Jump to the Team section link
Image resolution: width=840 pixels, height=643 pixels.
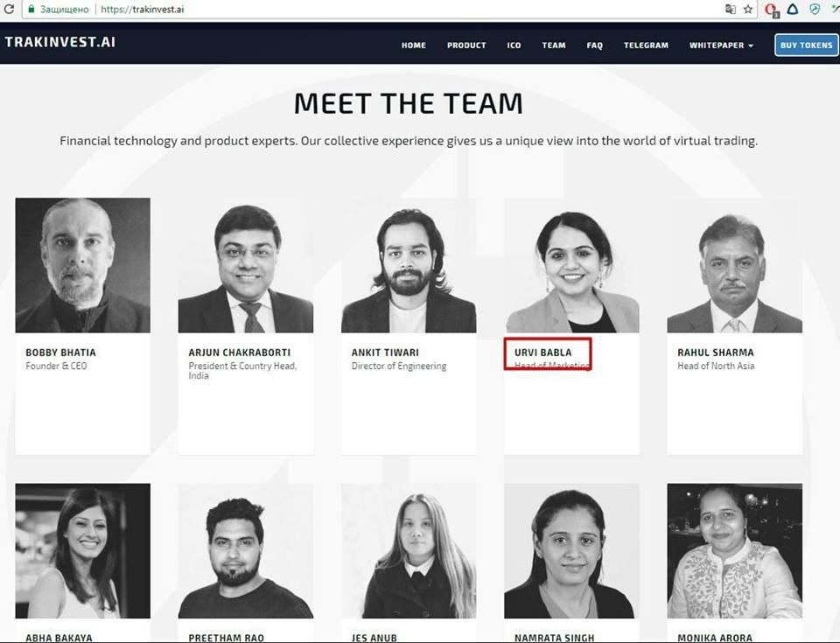(553, 45)
